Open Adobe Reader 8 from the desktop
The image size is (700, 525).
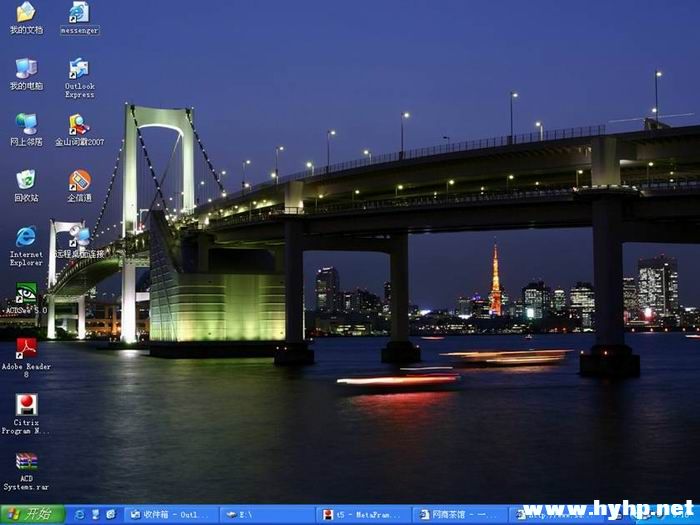tap(26, 349)
